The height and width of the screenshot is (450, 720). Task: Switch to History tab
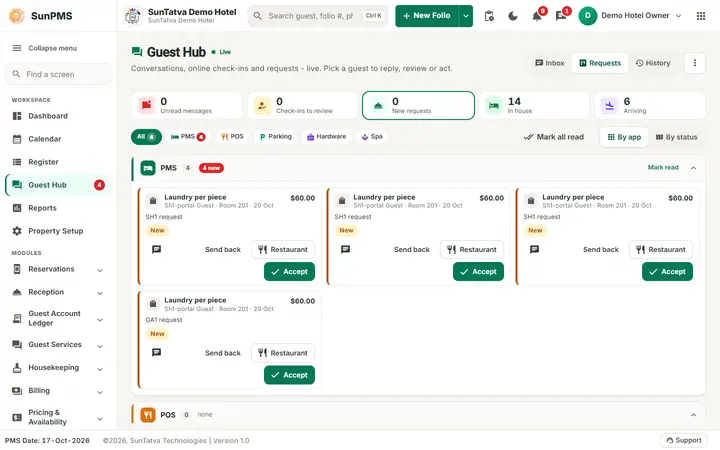click(653, 63)
